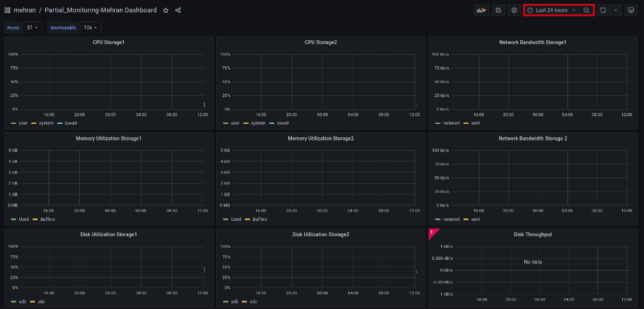Screen dimensions: 644x309
Task: Expand the timeVariable 10s dropdown
Action: click(91, 27)
